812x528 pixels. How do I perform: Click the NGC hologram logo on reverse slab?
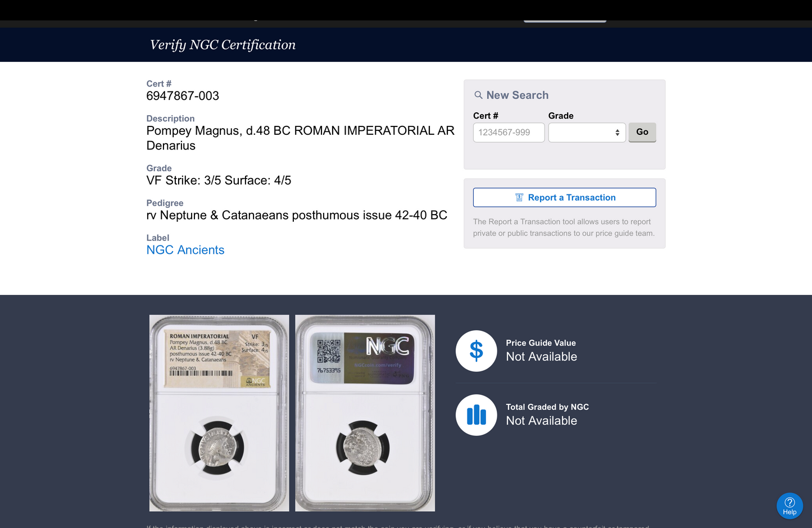tap(387, 347)
